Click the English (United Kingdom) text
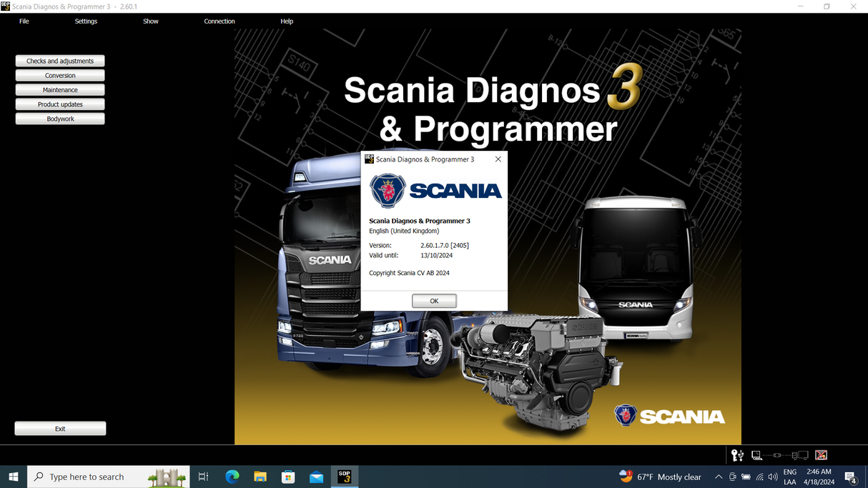 tap(404, 231)
